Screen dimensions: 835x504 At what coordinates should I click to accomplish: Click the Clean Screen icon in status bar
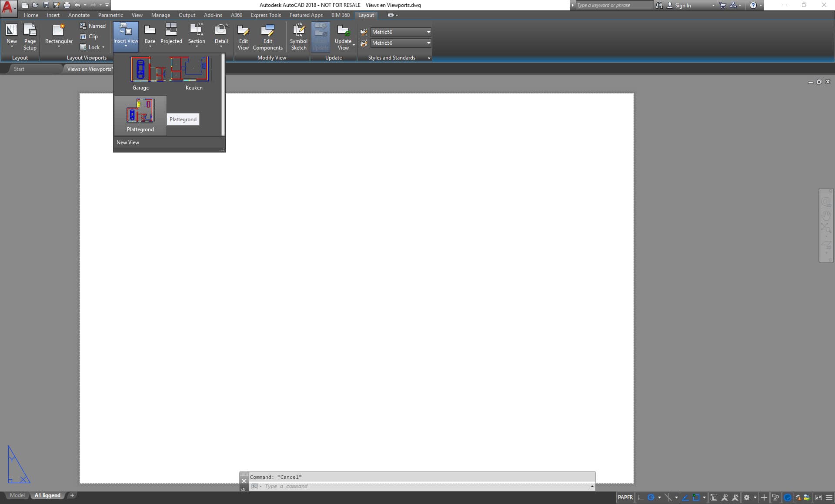818,497
